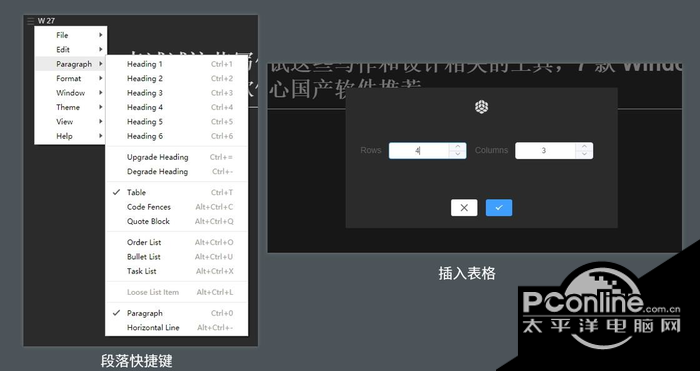Select Task List option

pos(176,271)
